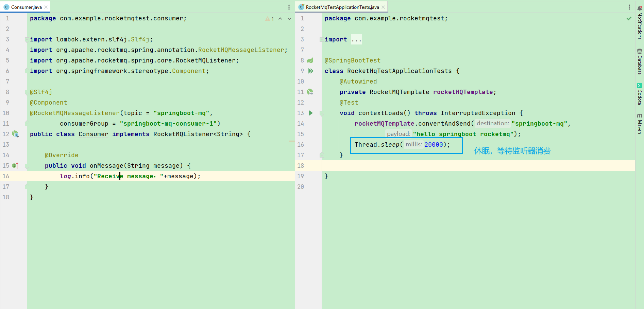Go to previous highlighted problem arrow
The width and height of the screenshot is (644, 309).
pyautogui.click(x=280, y=19)
